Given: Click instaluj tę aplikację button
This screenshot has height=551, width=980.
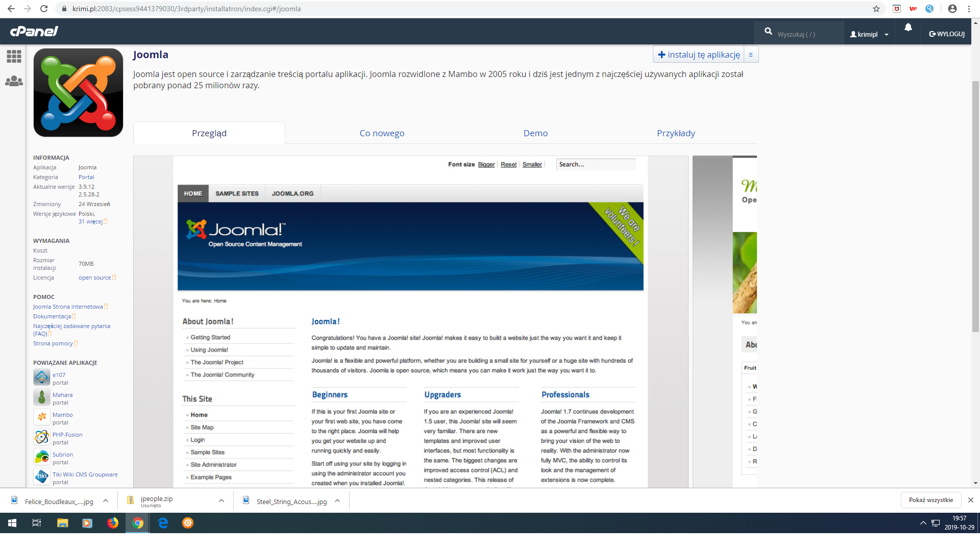Looking at the screenshot, I should point(698,55).
